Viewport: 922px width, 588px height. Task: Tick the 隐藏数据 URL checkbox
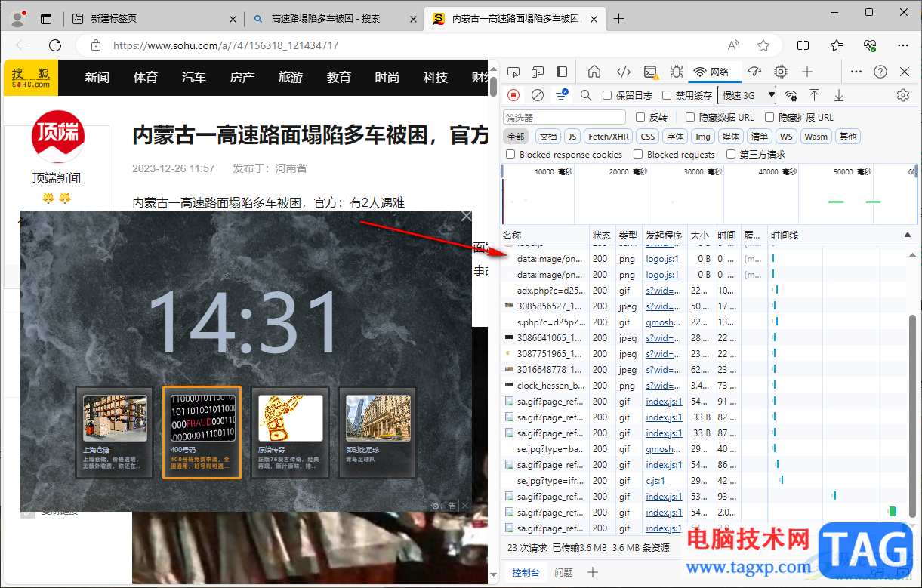click(690, 117)
